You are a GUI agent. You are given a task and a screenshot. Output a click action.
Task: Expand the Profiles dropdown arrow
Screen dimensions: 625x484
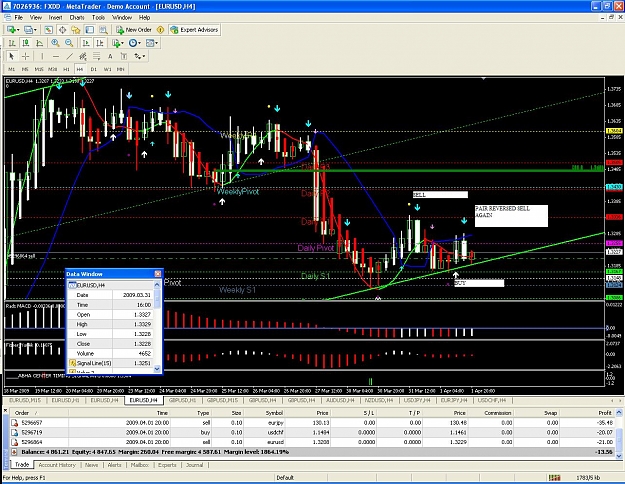tap(35, 30)
